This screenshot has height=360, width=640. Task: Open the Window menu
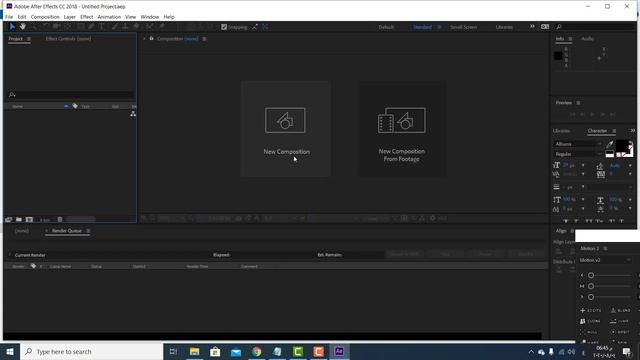pyautogui.click(x=149, y=17)
